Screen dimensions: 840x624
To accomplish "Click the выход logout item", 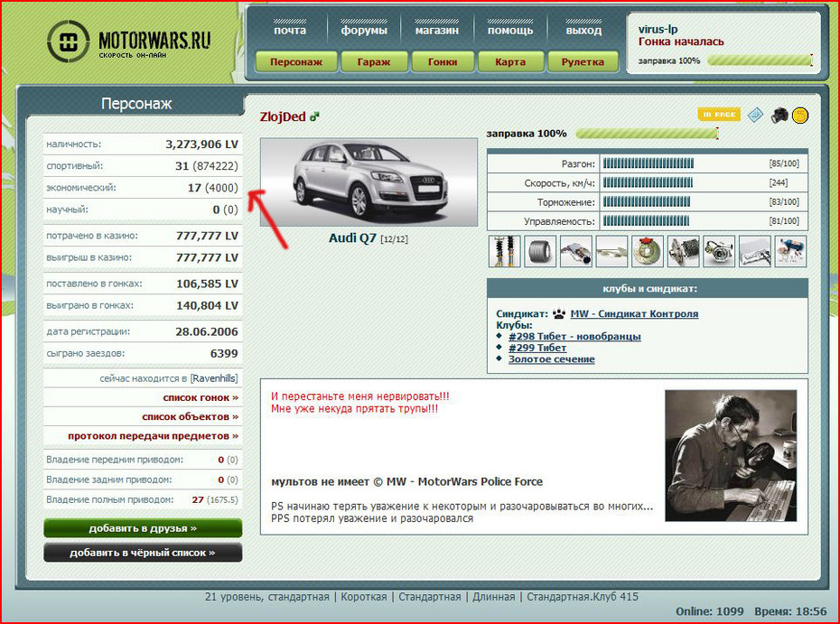I will (583, 30).
